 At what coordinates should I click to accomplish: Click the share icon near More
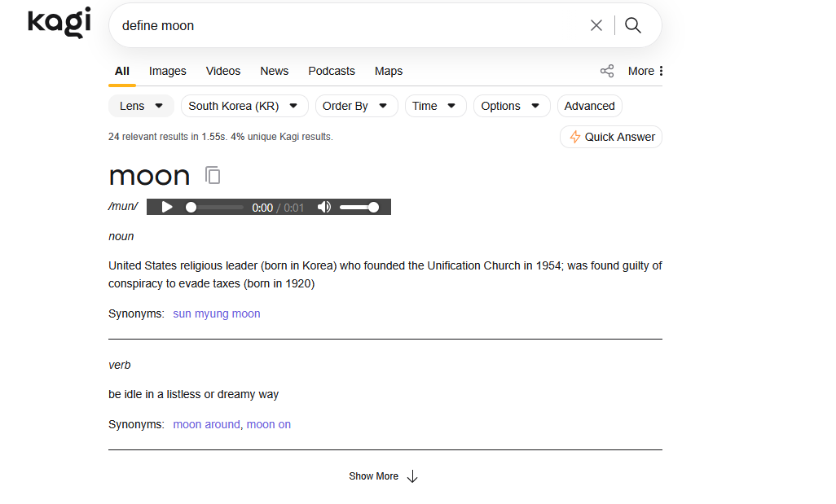[x=607, y=71]
